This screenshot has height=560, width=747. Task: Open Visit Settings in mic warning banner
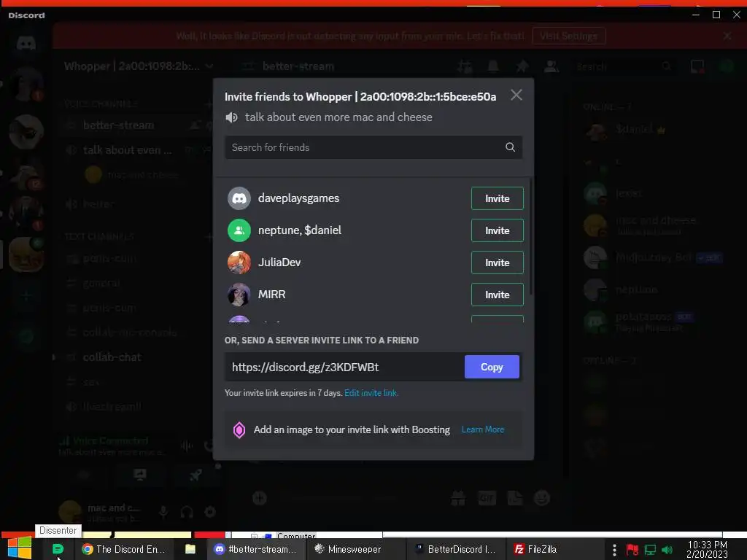(568, 36)
